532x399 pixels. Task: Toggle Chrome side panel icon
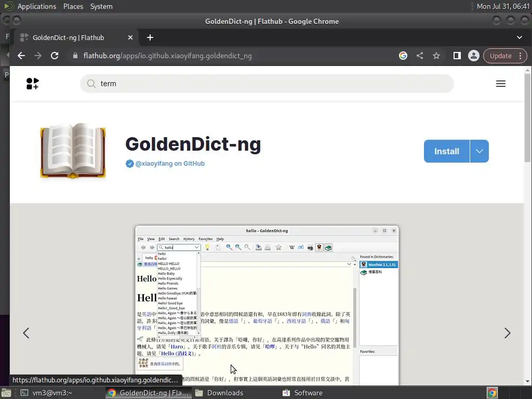[457, 56]
